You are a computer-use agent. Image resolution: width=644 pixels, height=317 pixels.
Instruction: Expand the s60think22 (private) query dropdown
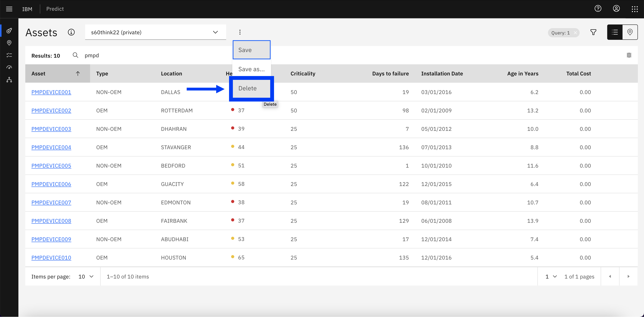click(156, 32)
